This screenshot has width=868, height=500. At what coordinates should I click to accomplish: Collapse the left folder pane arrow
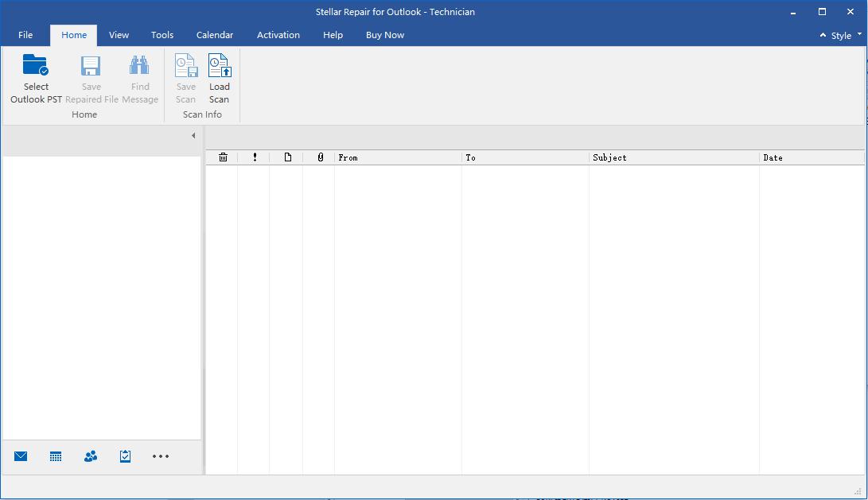coord(193,135)
